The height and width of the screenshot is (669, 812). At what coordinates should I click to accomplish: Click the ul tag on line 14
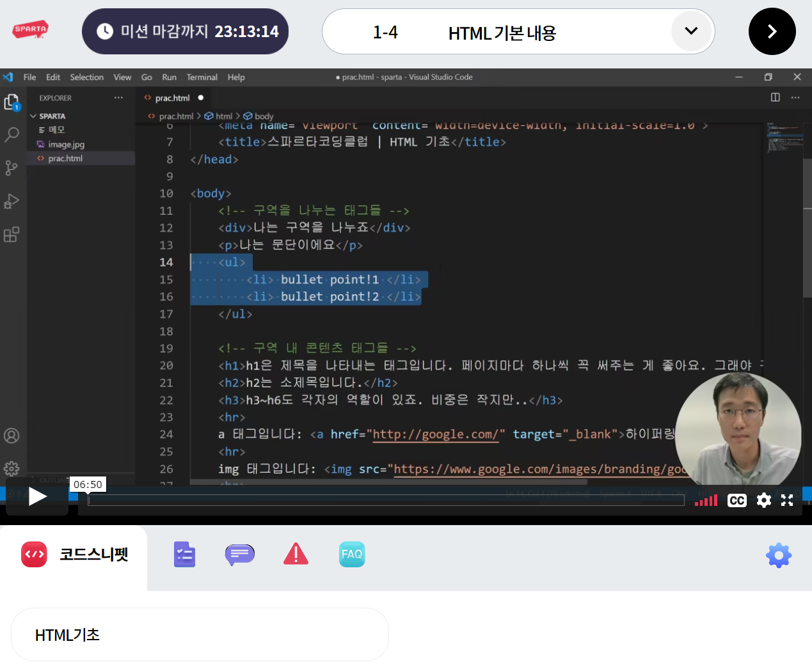click(232, 262)
